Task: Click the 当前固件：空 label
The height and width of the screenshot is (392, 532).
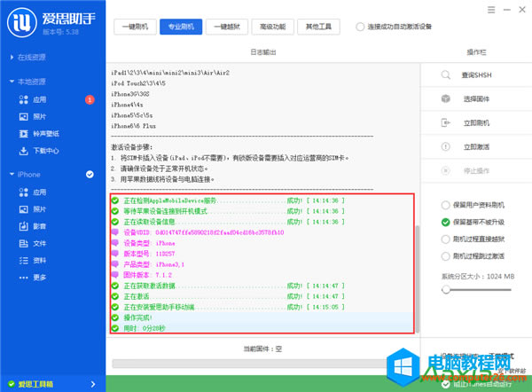Action: [262, 349]
